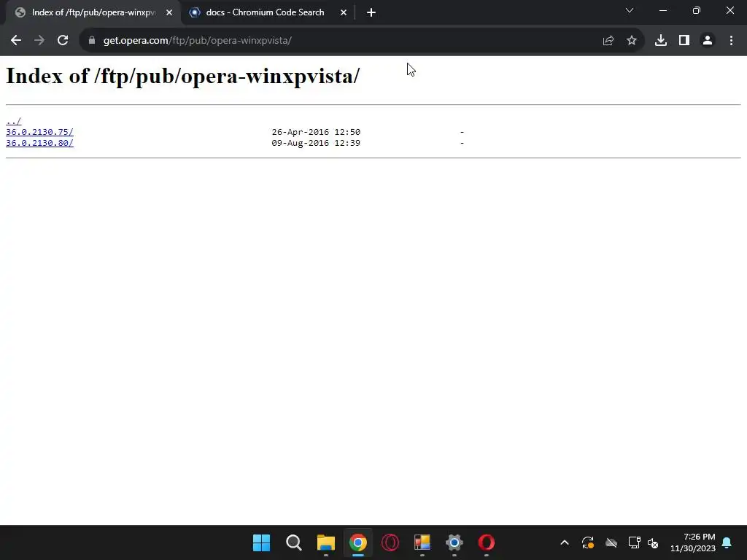This screenshot has width=747, height=560.
Task: Click the Chrome taskbar icon
Action: point(357,542)
